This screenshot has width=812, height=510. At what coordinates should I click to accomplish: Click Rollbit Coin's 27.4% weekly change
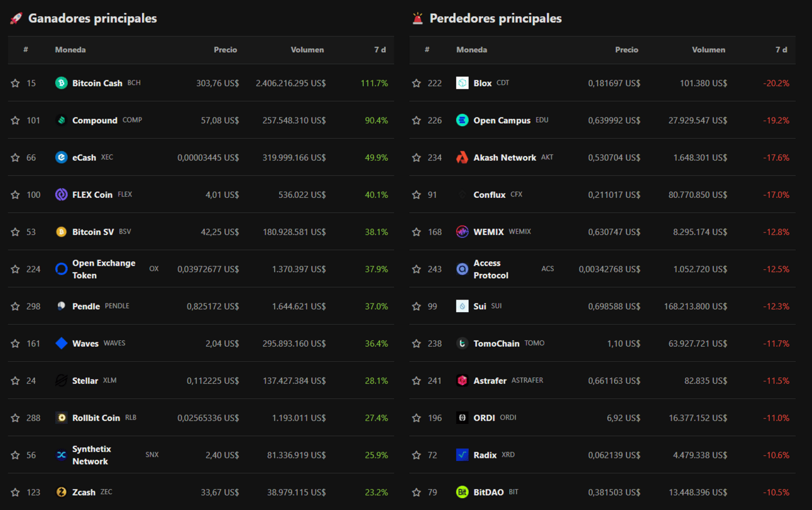(x=376, y=418)
